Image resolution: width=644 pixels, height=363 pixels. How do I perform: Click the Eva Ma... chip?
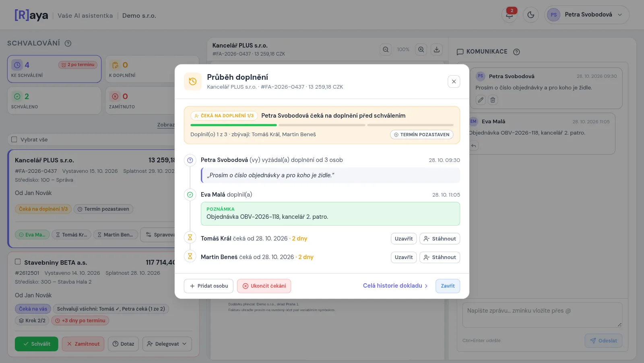(32, 234)
